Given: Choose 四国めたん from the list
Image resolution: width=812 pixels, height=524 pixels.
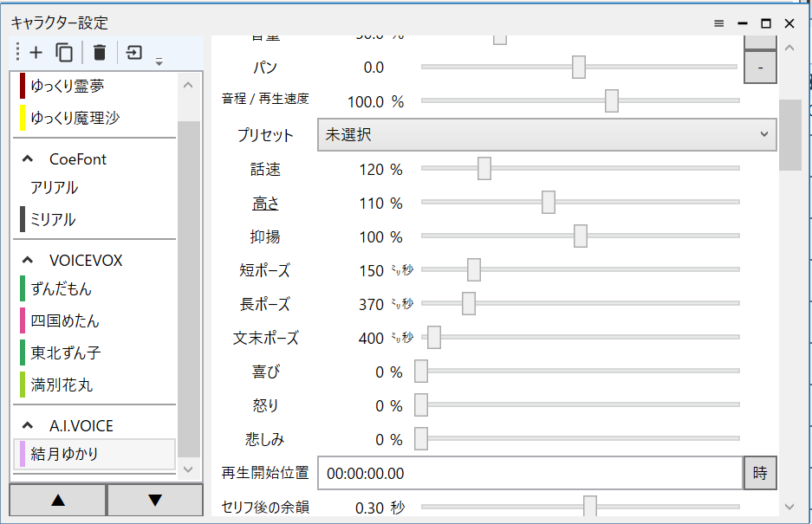Looking at the screenshot, I should (65, 321).
